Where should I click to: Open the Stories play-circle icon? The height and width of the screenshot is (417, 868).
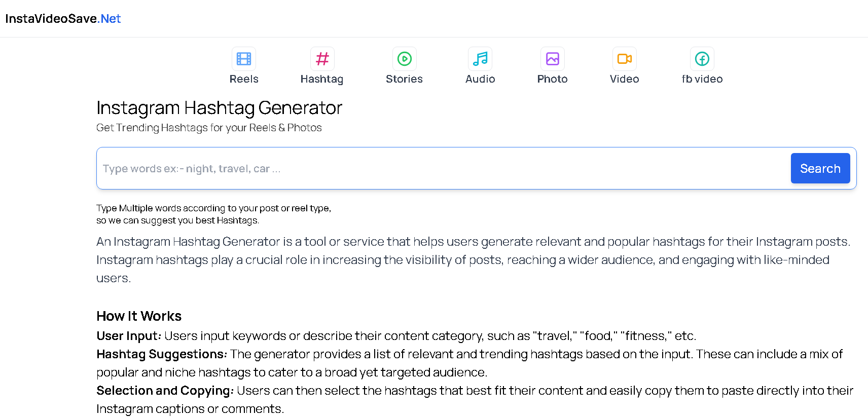click(404, 59)
